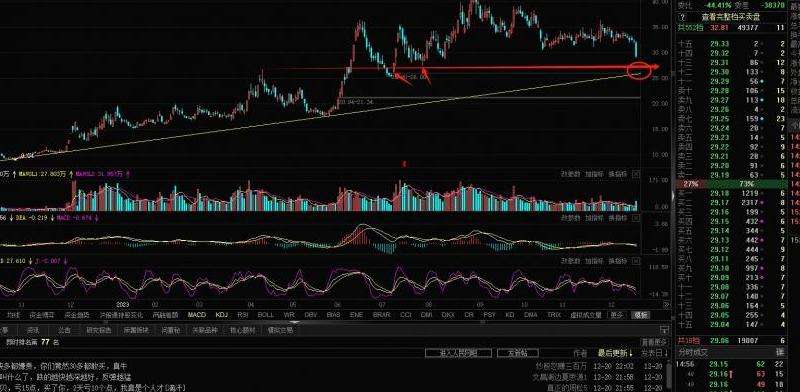Select the 29.28 sell order row
Image resolution: width=800 pixels, height=392 pixels.
point(731,91)
